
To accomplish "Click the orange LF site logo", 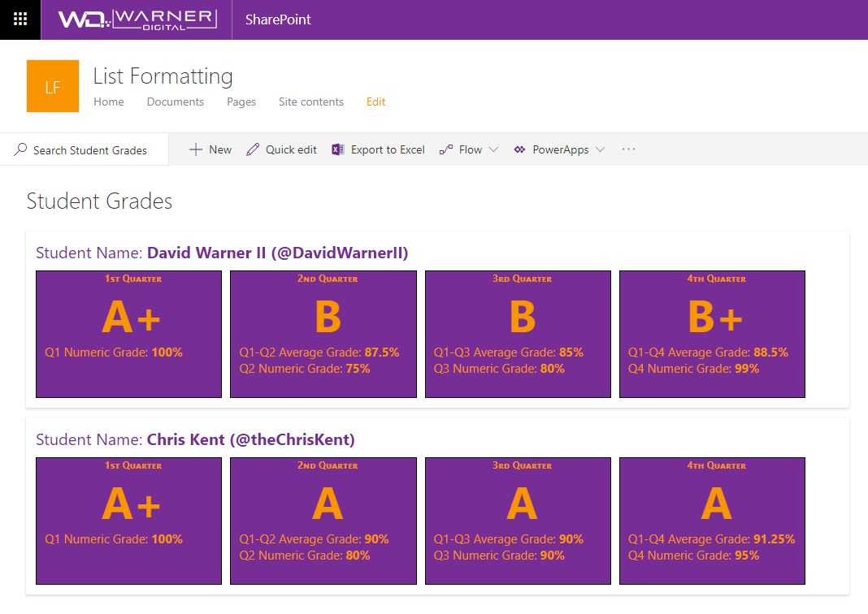I will [53, 86].
